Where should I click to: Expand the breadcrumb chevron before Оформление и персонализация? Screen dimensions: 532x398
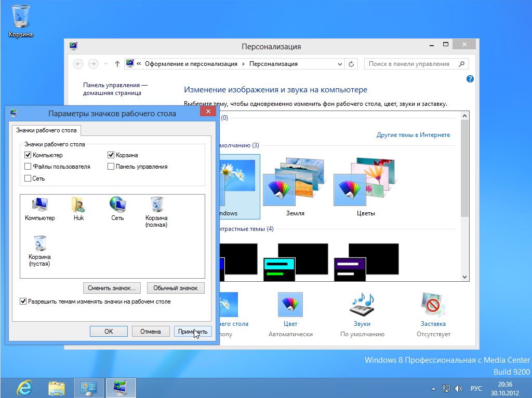[x=139, y=63]
